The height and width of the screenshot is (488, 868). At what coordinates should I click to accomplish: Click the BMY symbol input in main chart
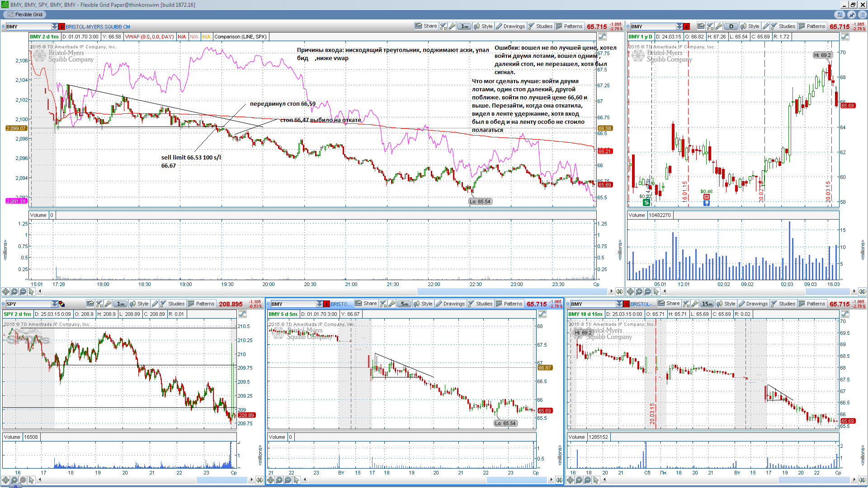coord(28,26)
